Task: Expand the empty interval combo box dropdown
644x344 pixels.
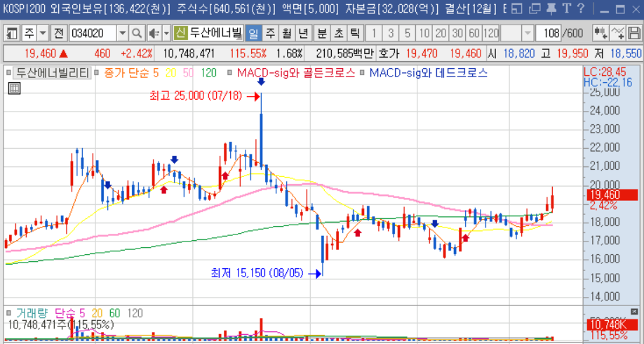Action: pos(527,34)
